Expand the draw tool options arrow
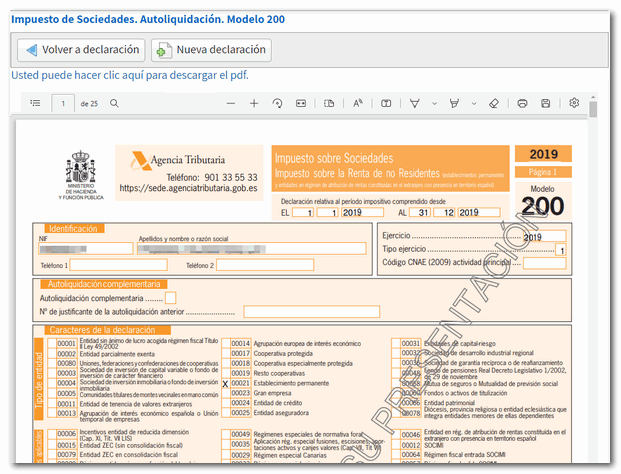 click(435, 103)
